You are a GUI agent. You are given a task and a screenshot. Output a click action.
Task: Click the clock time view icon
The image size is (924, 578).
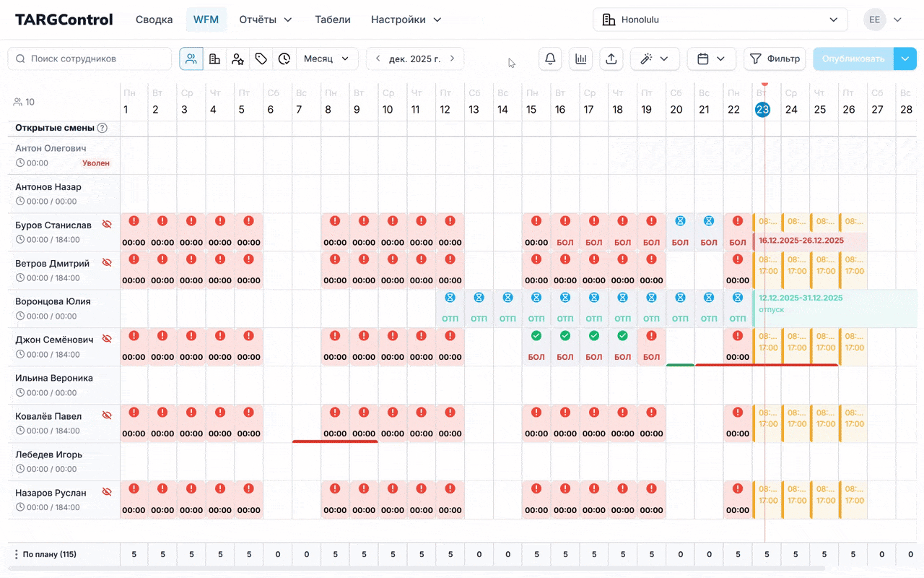(284, 59)
